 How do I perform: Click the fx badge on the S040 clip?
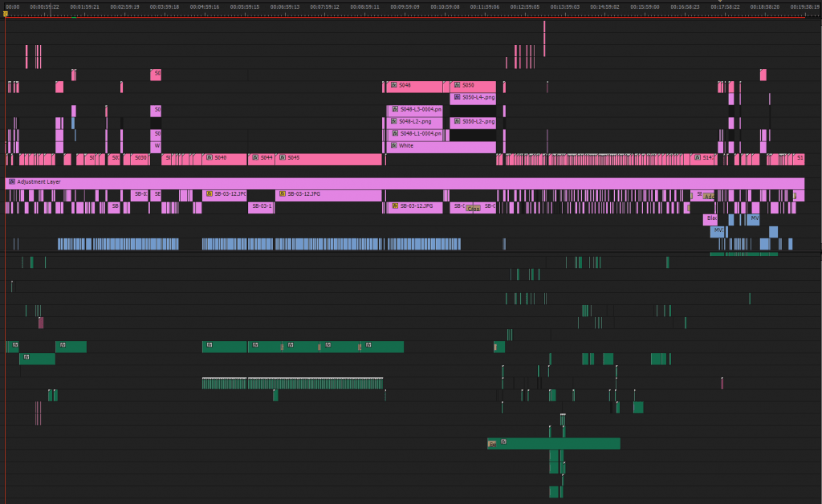(x=210, y=158)
